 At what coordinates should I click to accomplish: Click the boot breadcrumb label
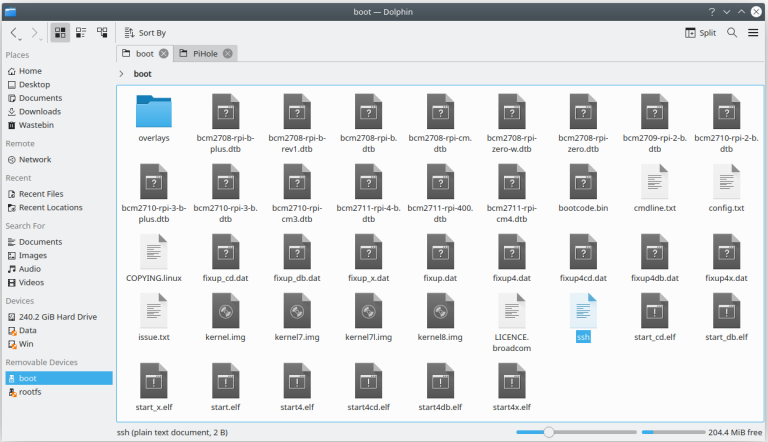click(143, 74)
